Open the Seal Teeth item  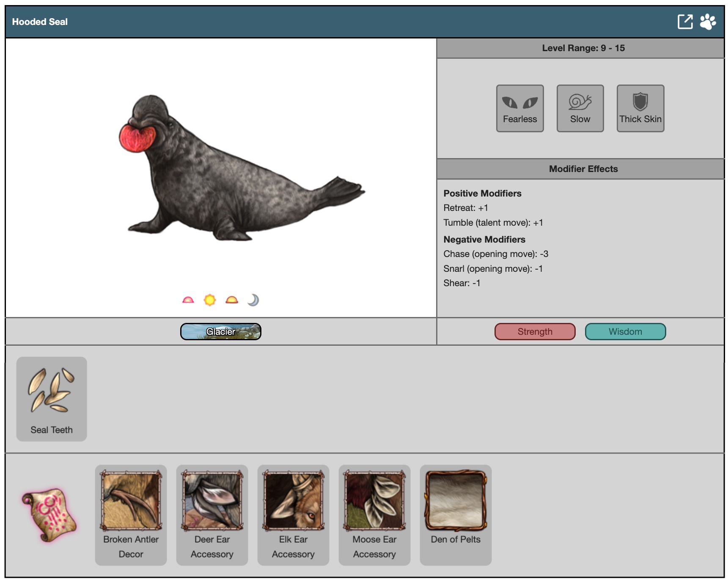(x=52, y=399)
